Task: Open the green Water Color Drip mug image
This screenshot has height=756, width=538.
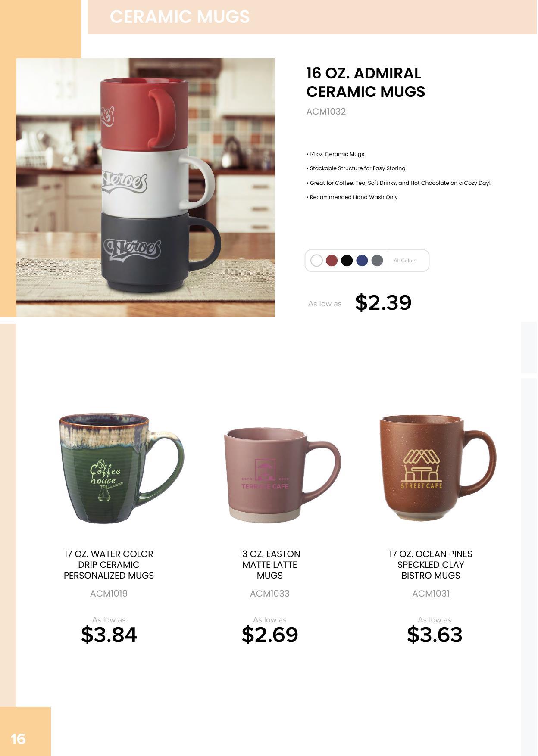Action: pyautogui.click(x=122, y=469)
